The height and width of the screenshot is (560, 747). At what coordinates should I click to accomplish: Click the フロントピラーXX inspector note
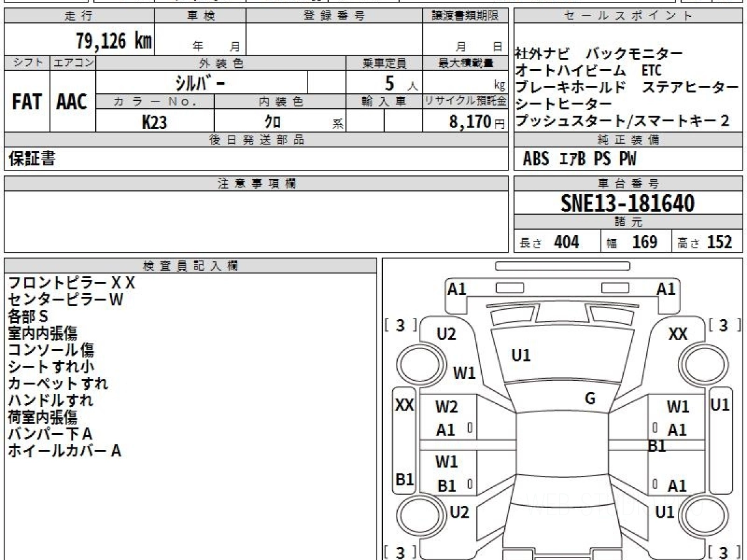click(71, 282)
